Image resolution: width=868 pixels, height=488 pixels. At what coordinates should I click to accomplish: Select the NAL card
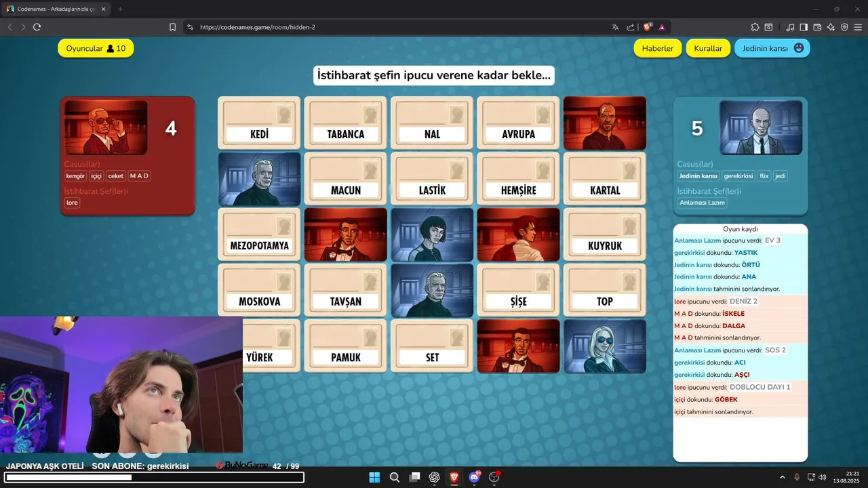[x=432, y=123]
